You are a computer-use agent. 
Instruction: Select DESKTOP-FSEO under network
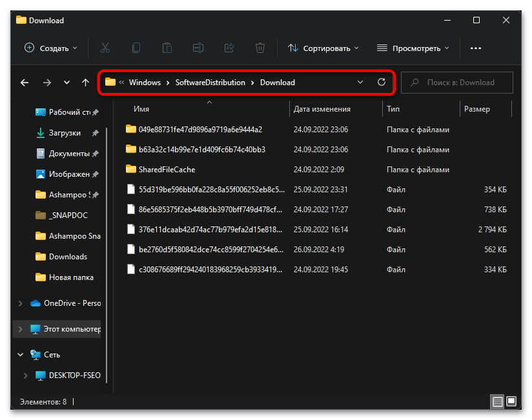pos(68,375)
